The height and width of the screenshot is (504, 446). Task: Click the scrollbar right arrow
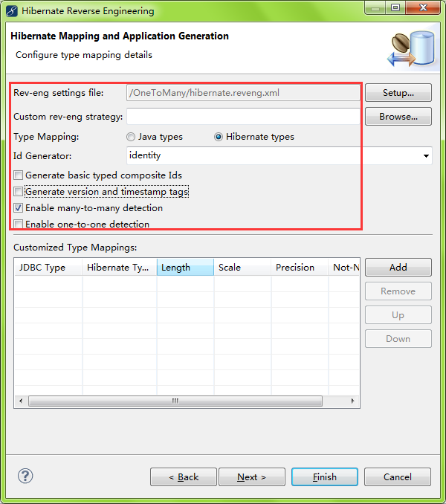click(353, 401)
